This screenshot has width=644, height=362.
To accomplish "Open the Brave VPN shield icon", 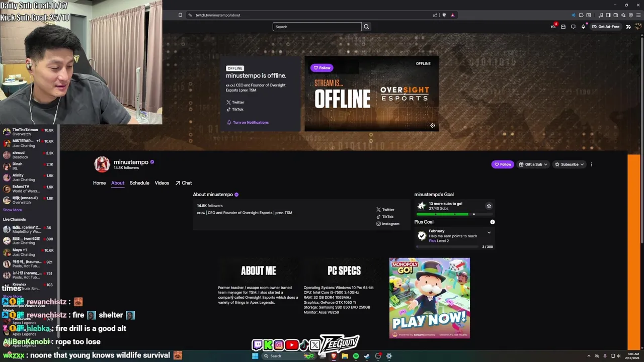I will click(x=630, y=15).
